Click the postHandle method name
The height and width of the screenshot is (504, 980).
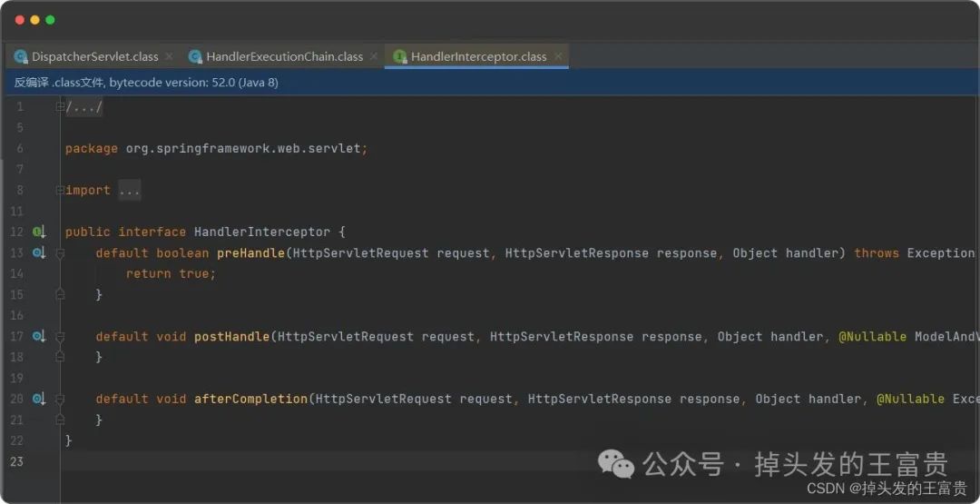(232, 336)
